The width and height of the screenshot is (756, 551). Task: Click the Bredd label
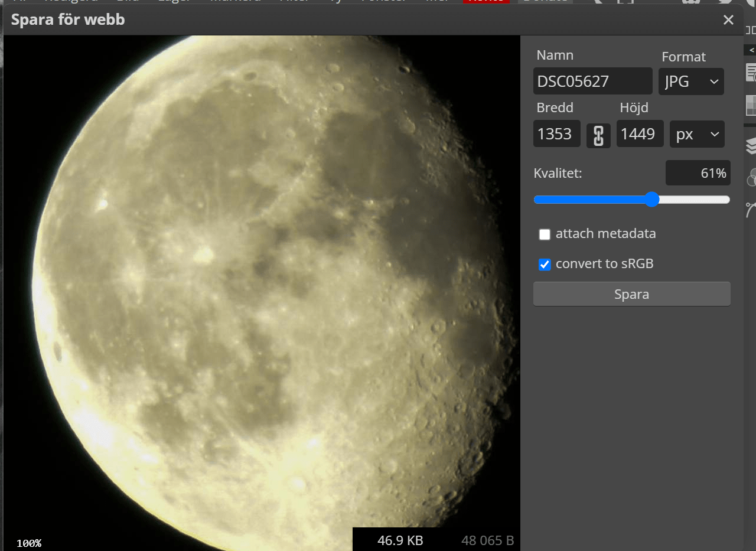[555, 107]
